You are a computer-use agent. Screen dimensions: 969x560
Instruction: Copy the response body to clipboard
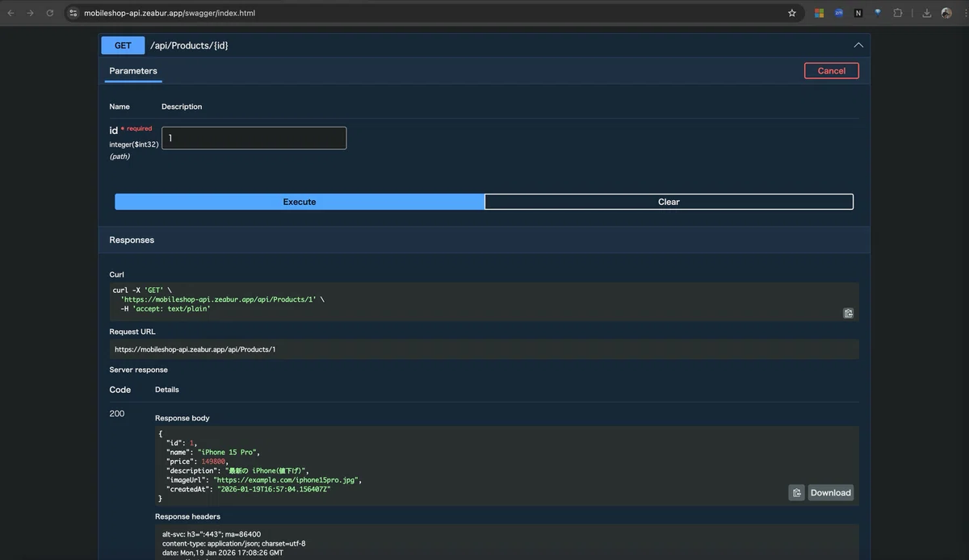click(x=796, y=493)
